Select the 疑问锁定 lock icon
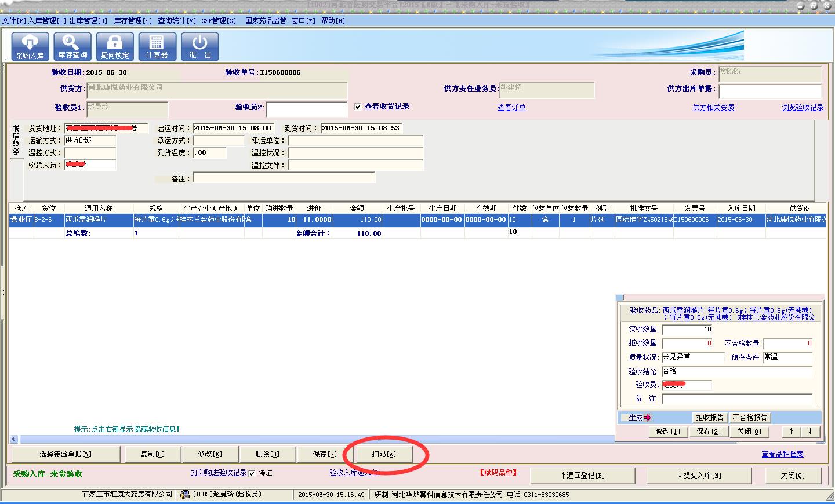This screenshot has width=835, height=504. (x=115, y=46)
